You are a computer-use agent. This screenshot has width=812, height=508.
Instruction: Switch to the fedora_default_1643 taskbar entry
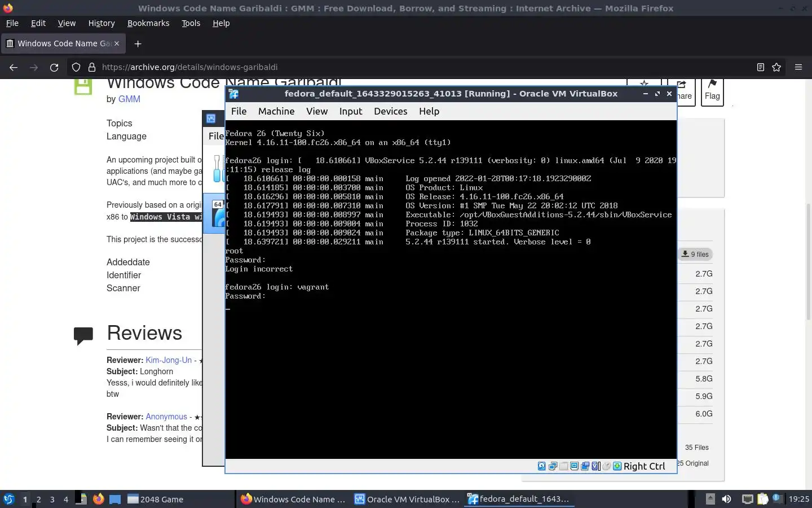[x=519, y=499]
